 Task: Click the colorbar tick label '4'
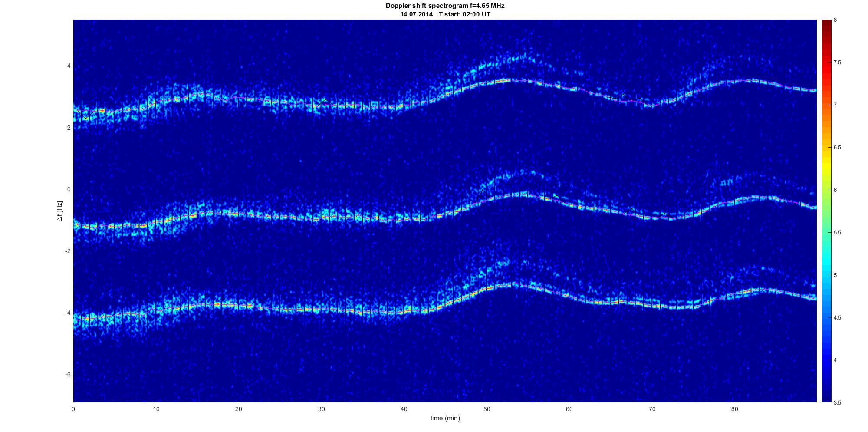(835, 360)
